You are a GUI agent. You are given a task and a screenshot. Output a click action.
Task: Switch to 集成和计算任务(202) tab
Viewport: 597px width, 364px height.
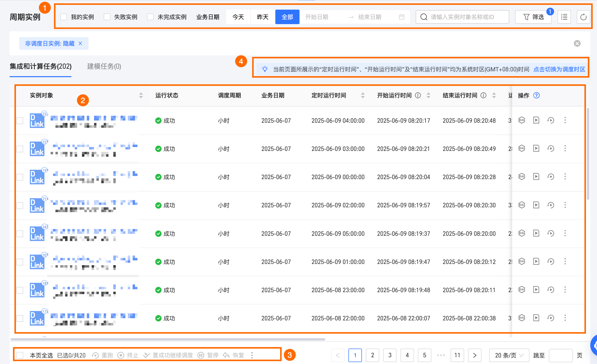(x=41, y=66)
